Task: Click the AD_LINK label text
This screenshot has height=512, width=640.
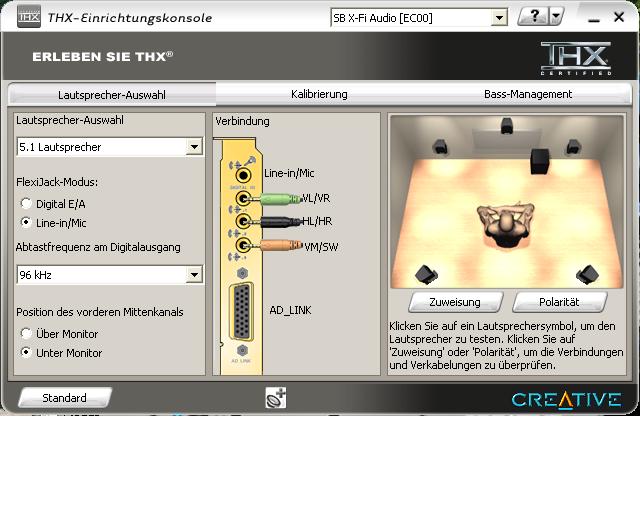Action: point(290,310)
